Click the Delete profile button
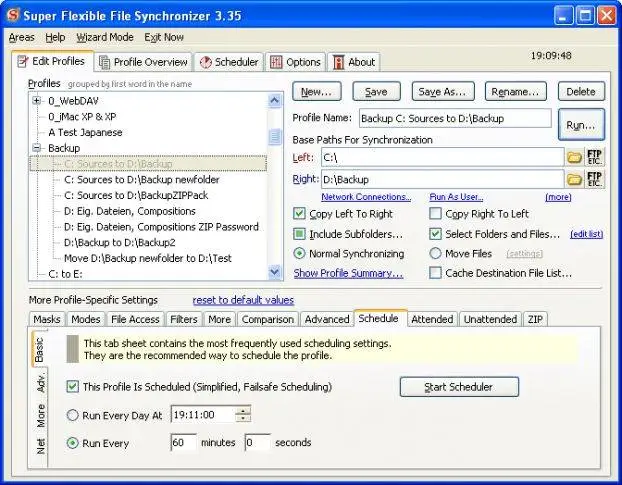The height and width of the screenshot is (485, 622). click(581, 92)
